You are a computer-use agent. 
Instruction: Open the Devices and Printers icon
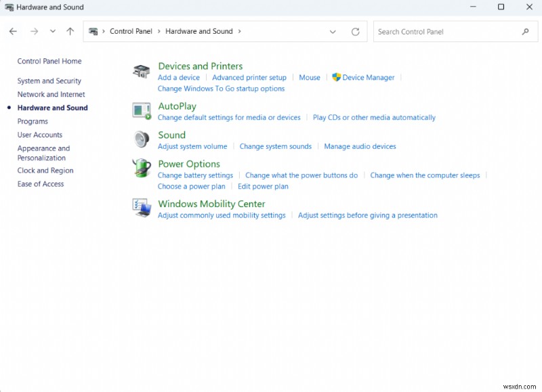click(x=142, y=72)
